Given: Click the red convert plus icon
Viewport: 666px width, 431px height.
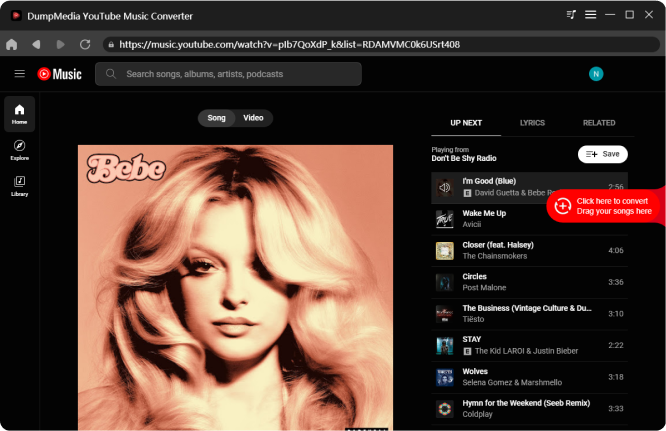Looking at the screenshot, I should (562, 206).
